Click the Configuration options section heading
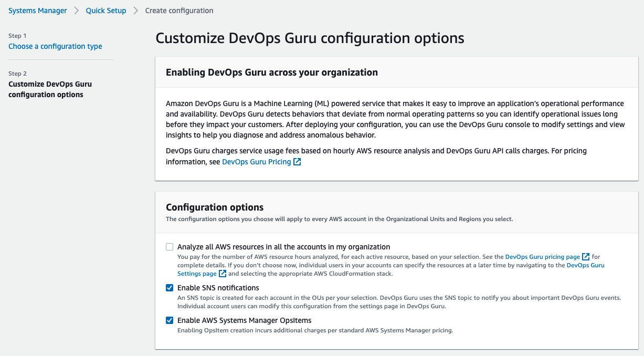 click(x=215, y=207)
